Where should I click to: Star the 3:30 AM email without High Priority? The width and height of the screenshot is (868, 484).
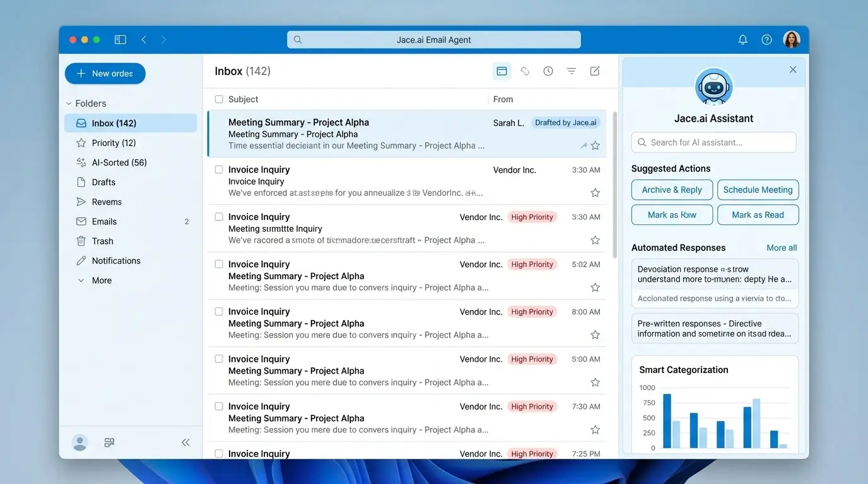[595, 193]
